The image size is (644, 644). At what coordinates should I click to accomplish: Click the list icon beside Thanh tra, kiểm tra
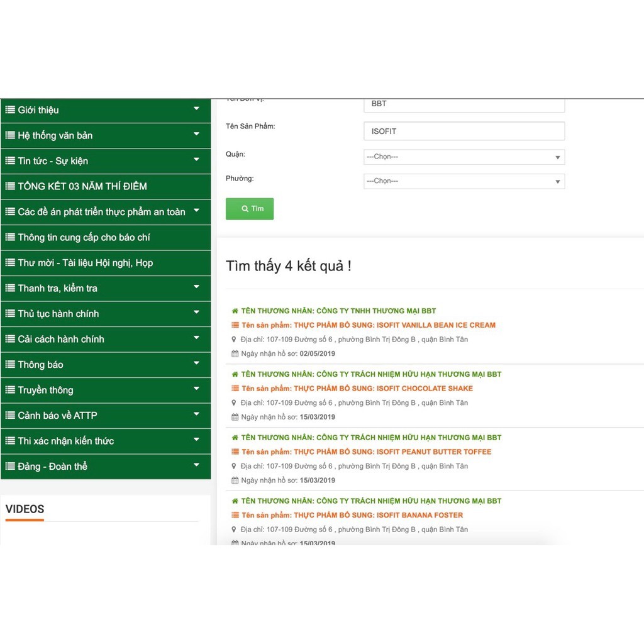coord(10,288)
